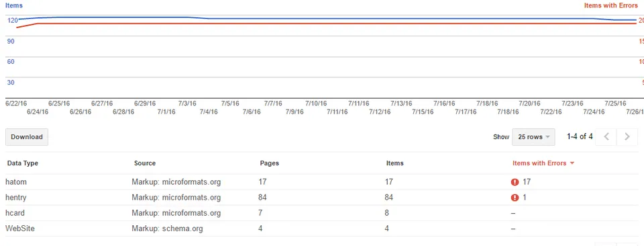Screen dimensions: 644x246
Task: Click the error icon in hatom row
Action: point(515,182)
